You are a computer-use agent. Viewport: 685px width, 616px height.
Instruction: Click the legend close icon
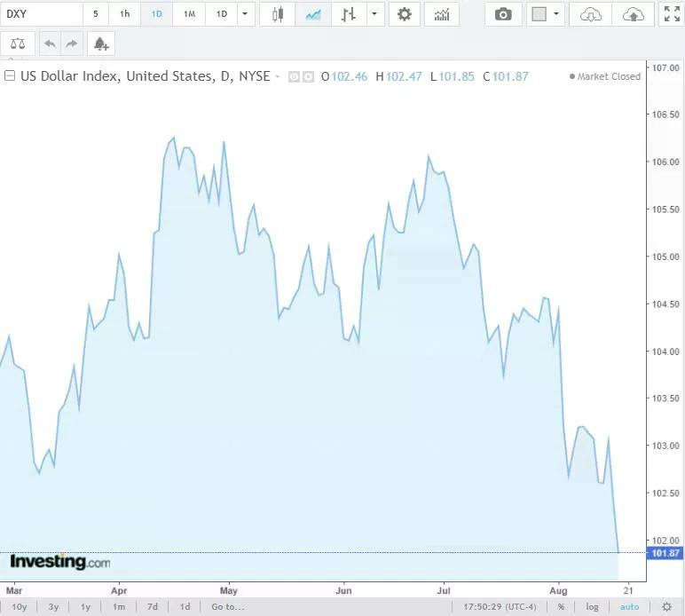(x=308, y=77)
